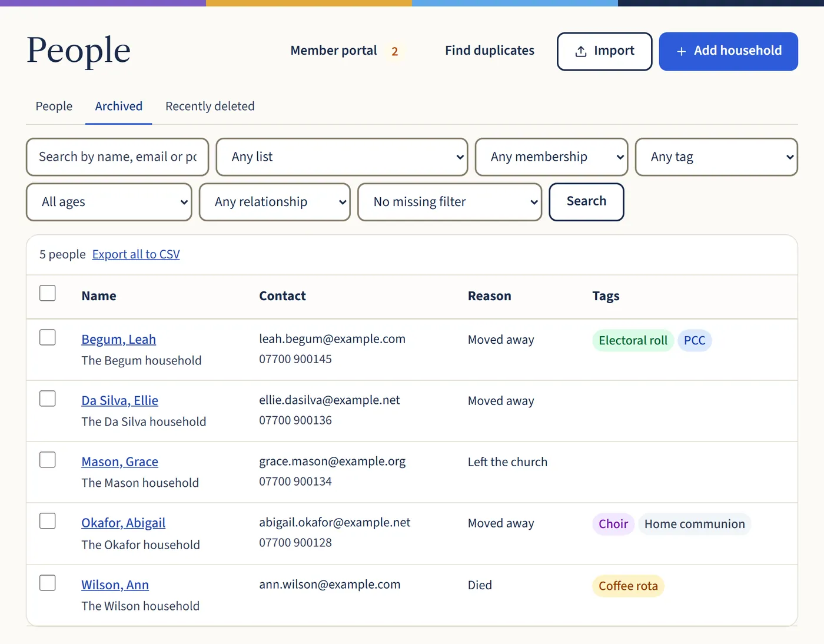Open the Wilson, Ann record
Screen dimensions: 824x644
click(x=115, y=585)
